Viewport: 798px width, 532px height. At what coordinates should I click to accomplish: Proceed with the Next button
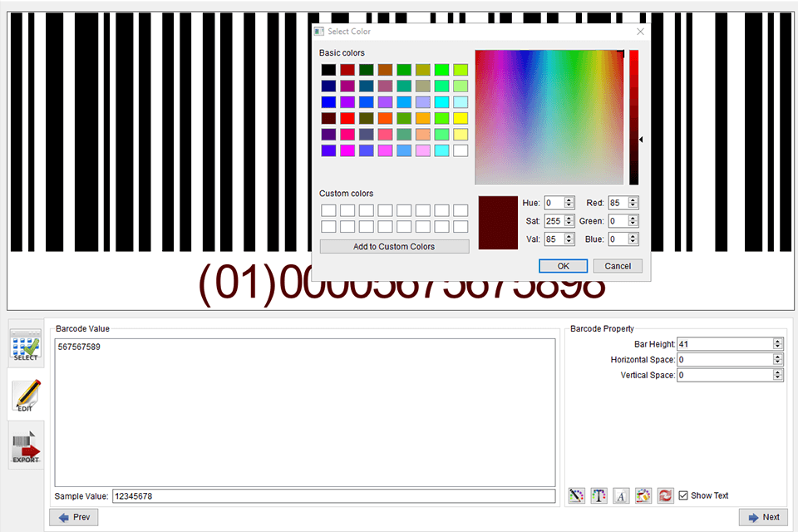pos(763,517)
